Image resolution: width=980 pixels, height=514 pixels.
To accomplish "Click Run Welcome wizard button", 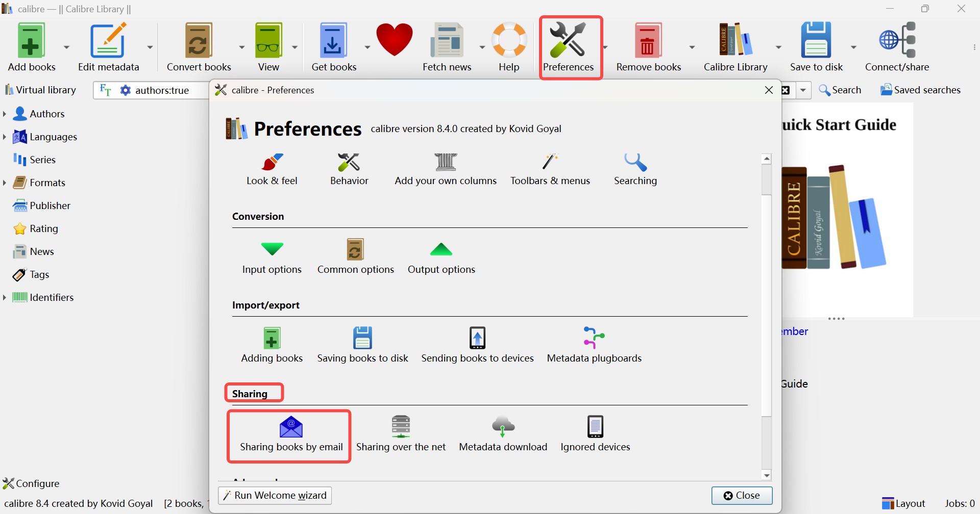I will [275, 496].
